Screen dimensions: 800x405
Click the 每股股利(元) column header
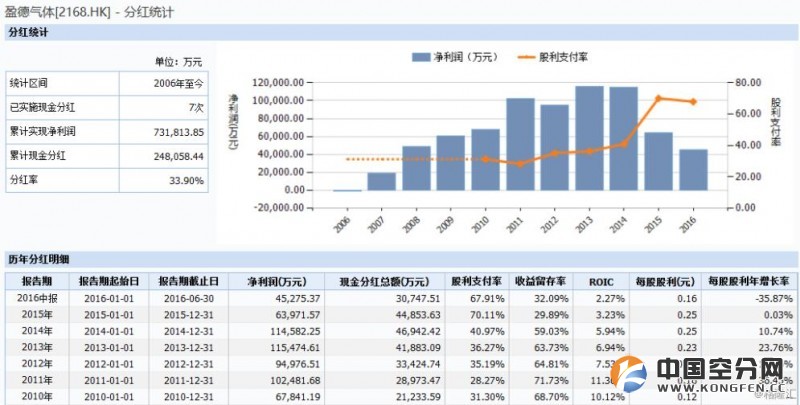(665, 282)
